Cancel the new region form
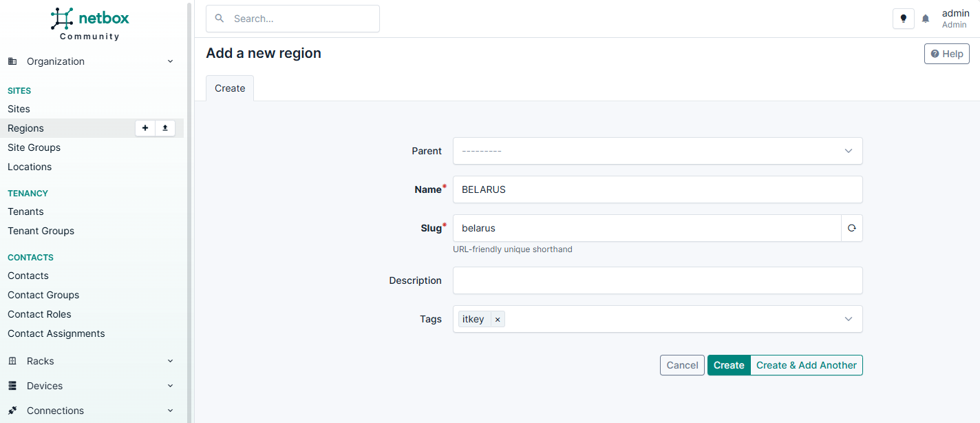This screenshot has height=423, width=980. [682, 365]
